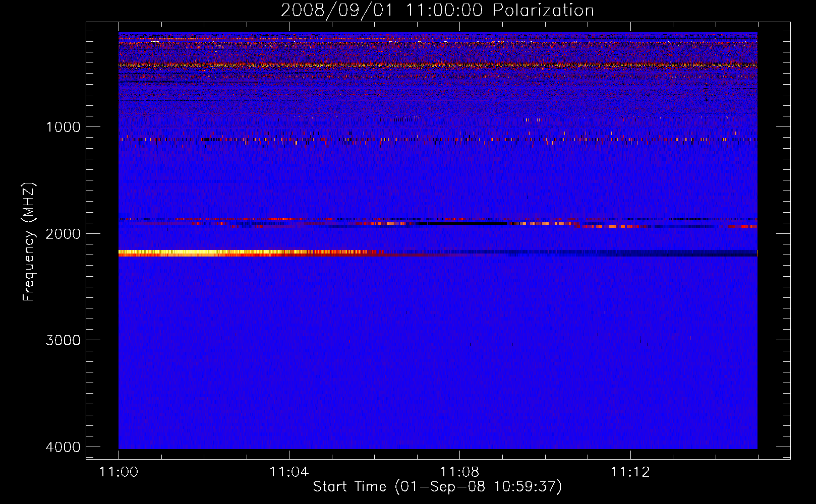This screenshot has width=816, height=504.
Task: Click the 11:08 time axis tick label
Action: tap(459, 472)
